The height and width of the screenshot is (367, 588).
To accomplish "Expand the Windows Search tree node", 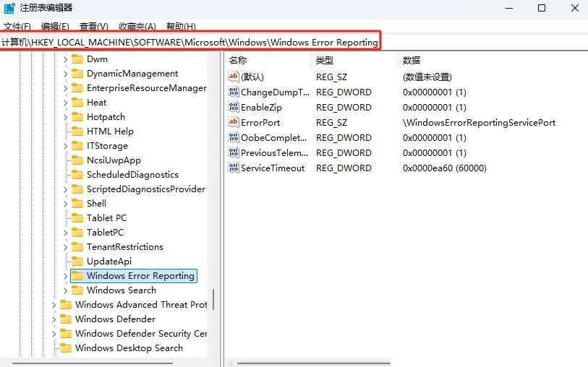I will pyautogui.click(x=66, y=290).
